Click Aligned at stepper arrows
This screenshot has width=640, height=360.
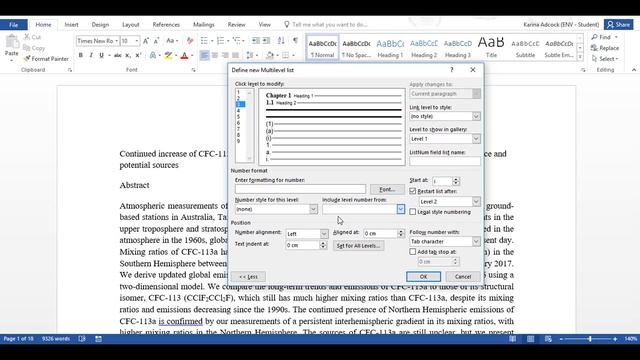[401, 233]
